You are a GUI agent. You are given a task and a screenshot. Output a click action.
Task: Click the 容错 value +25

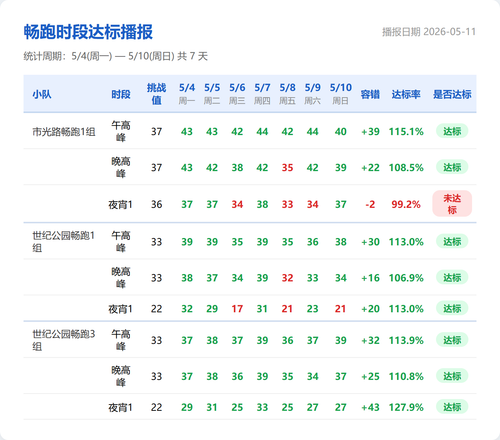(x=370, y=376)
